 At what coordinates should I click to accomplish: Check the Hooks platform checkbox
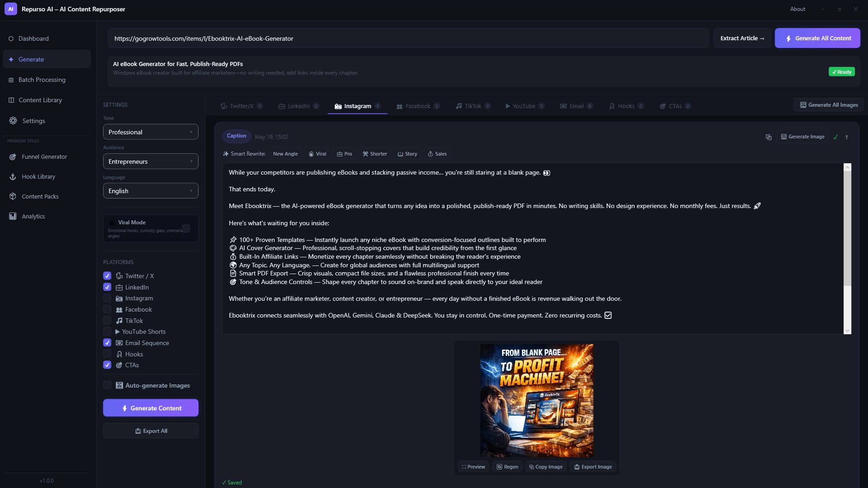click(107, 354)
